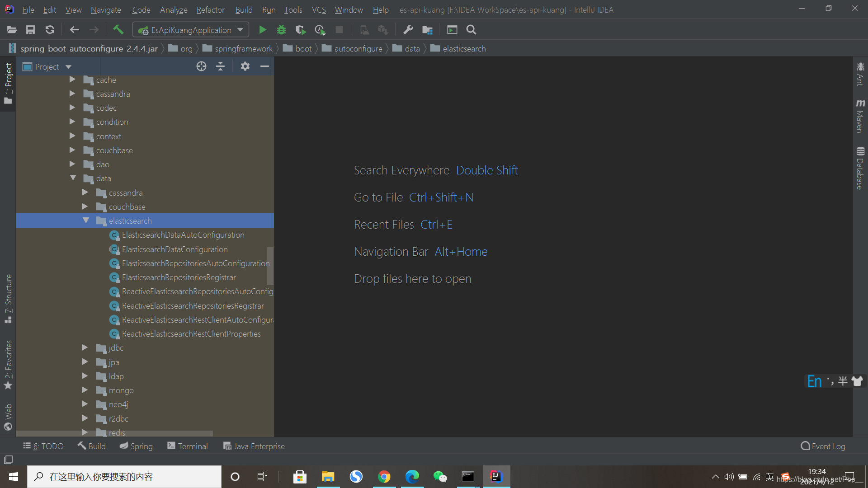The height and width of the screenshot is (488, 868).
Task: Navigate back with the left arrow
Action: tap(75, 30)
